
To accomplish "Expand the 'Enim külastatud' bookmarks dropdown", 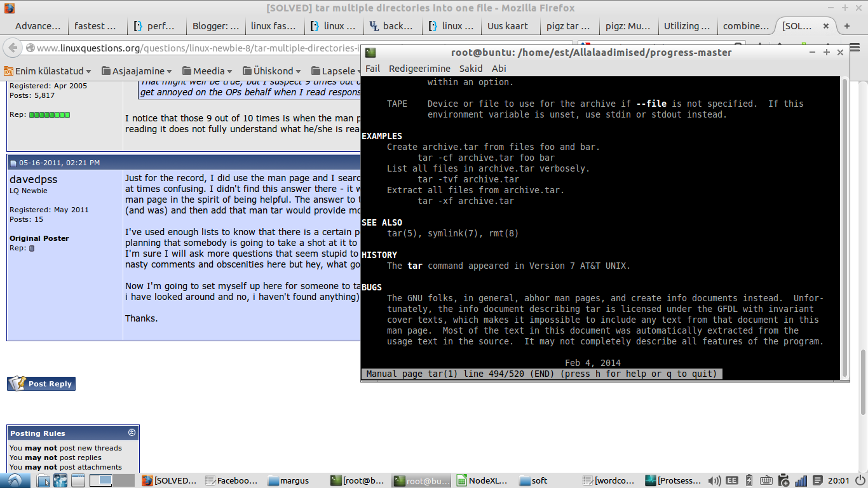I will 48,71.
